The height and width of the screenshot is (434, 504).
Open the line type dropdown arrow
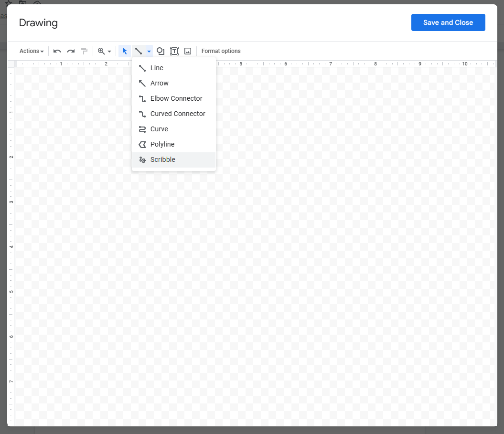click(x=148, y=51)
